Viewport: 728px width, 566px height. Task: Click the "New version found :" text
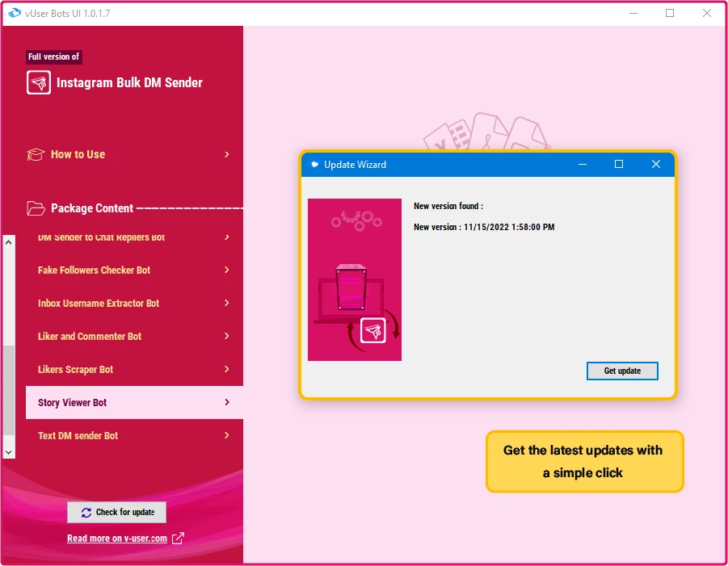pos(448,206)
